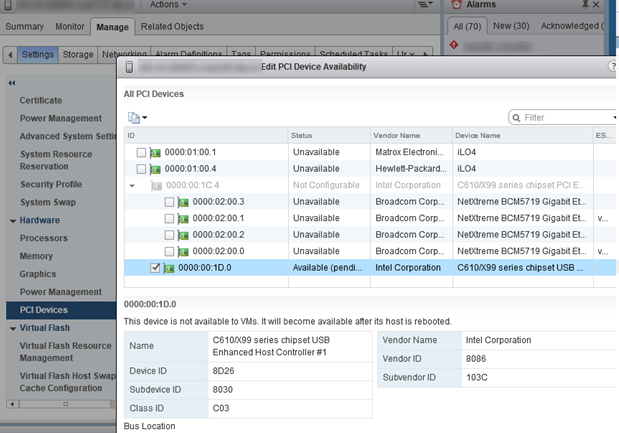619x433 pixels.
Task: Uncheck the 0000:00:1D.0 device checkbox
Action: coord(155,268)
